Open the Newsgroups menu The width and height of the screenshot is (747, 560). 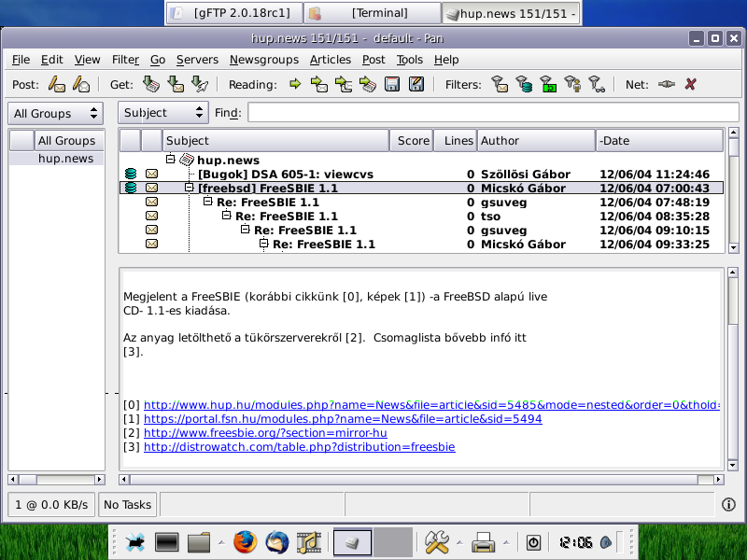click(264, 60)
